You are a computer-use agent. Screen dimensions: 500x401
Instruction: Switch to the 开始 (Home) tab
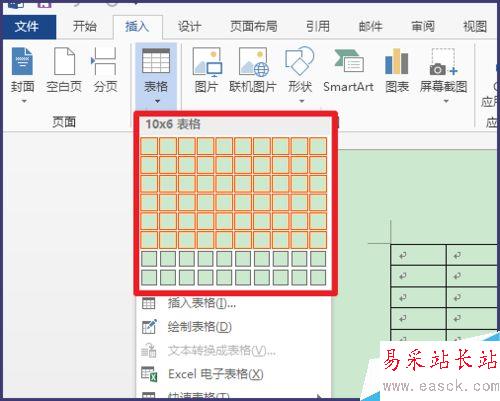85,27
